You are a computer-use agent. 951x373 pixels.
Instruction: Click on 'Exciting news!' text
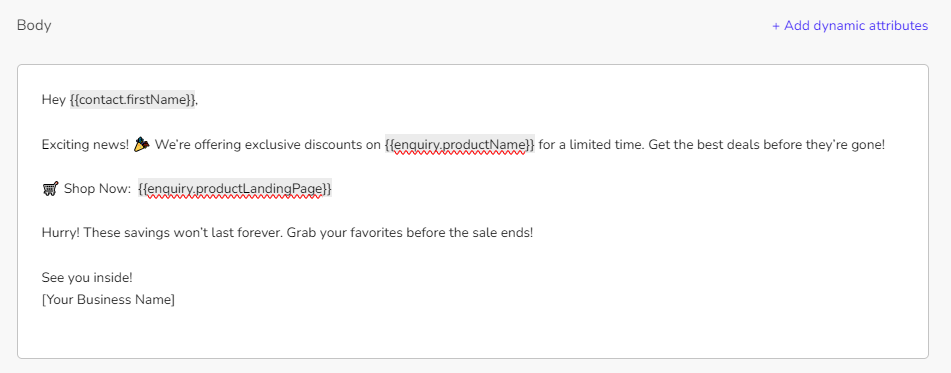pyautogui.click(x=85, y=145)
